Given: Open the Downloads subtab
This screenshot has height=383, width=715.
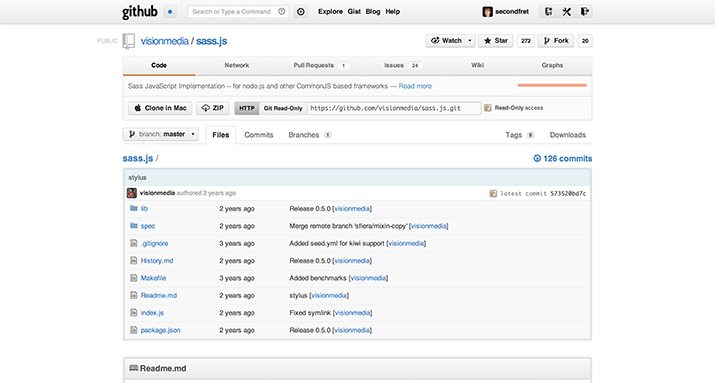Looking at the screenshot, I should click(568, 135).
